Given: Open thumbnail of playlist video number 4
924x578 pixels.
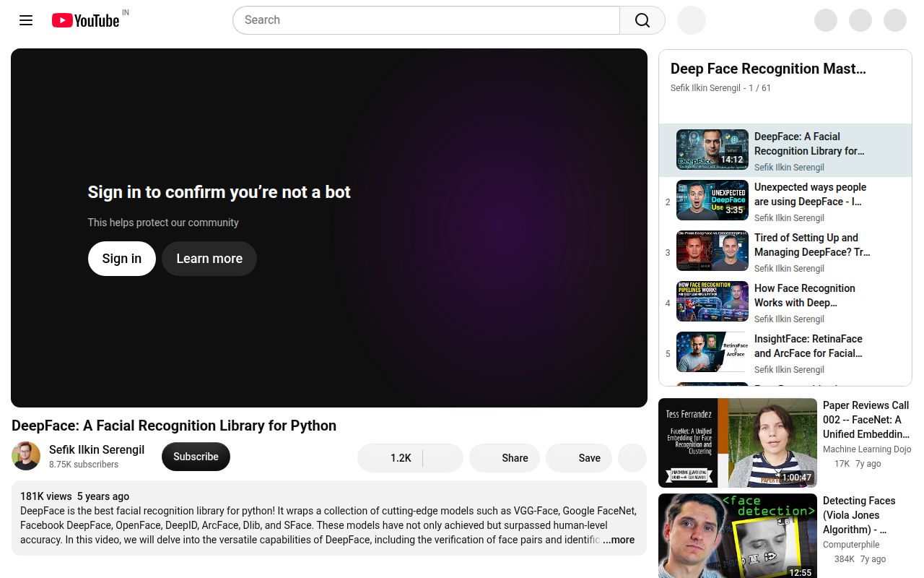Looking at the screenshot, I should [712, 301].
